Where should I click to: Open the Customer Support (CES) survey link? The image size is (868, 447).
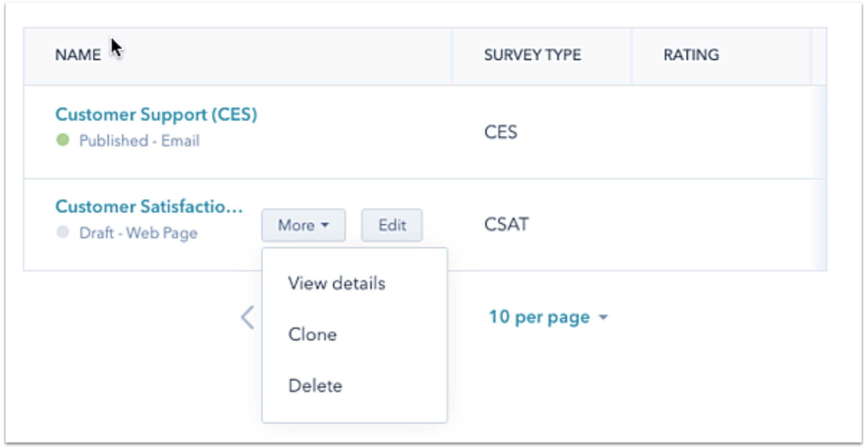tap(156, 115)
